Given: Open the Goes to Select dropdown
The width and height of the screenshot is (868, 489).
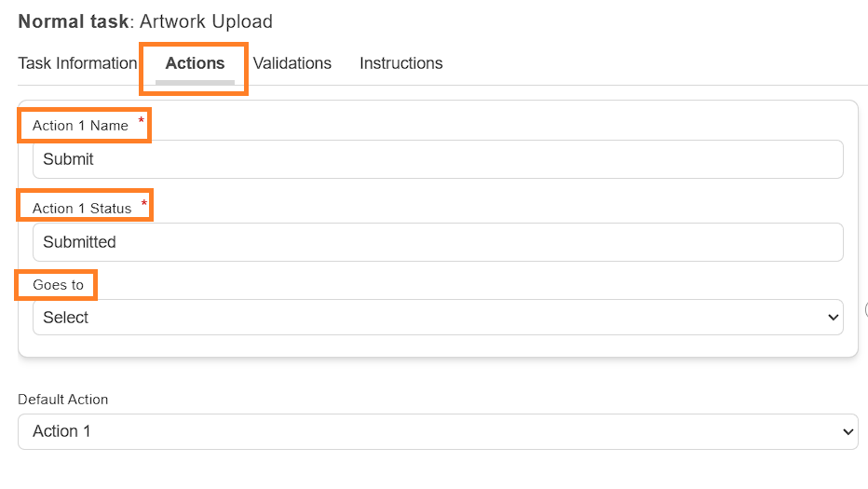Looking at the screenshot, I should 438,318.
